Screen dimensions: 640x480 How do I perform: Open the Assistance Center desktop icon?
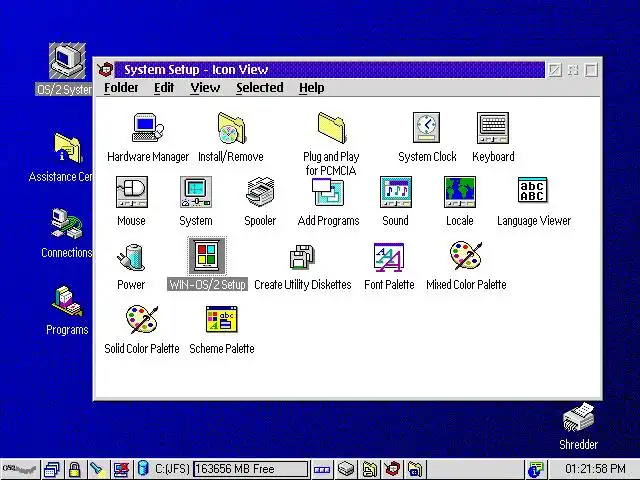click(x=68, y=148)
